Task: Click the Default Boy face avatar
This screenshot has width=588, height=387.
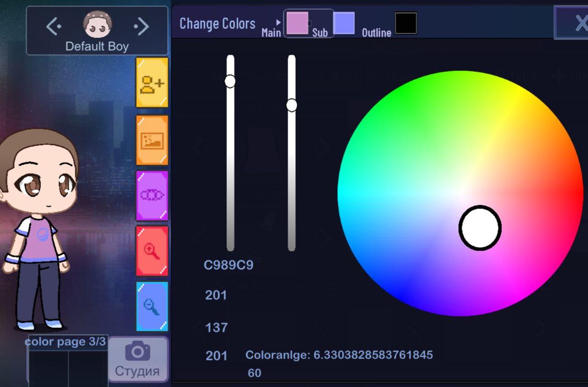Action: coord(97,25)
